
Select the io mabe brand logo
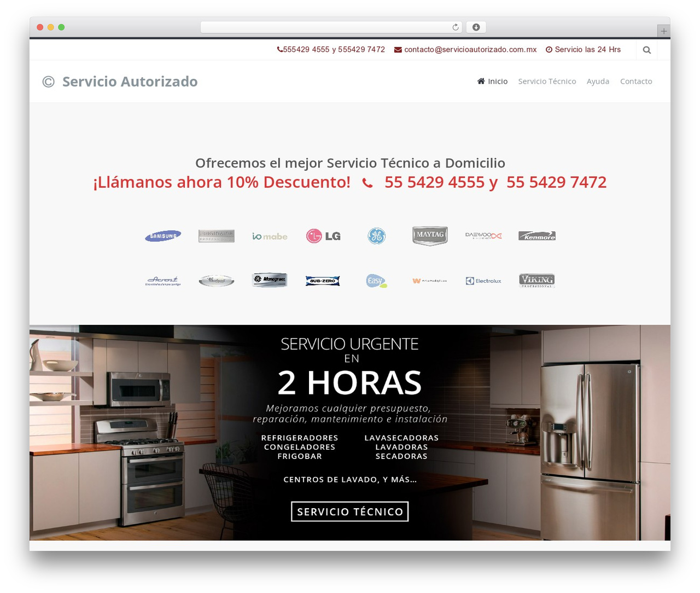pyautogui.click(x=270, y=236)
